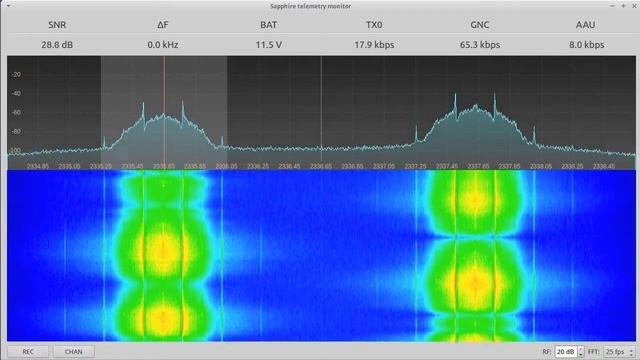Select the AAU rate 8.0 kbps
This screenshot has height=360, width=640.
click(x=587, y=45)
